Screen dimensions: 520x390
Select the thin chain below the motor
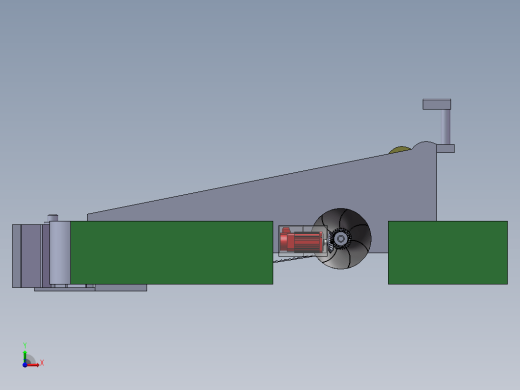click(293, 259)
